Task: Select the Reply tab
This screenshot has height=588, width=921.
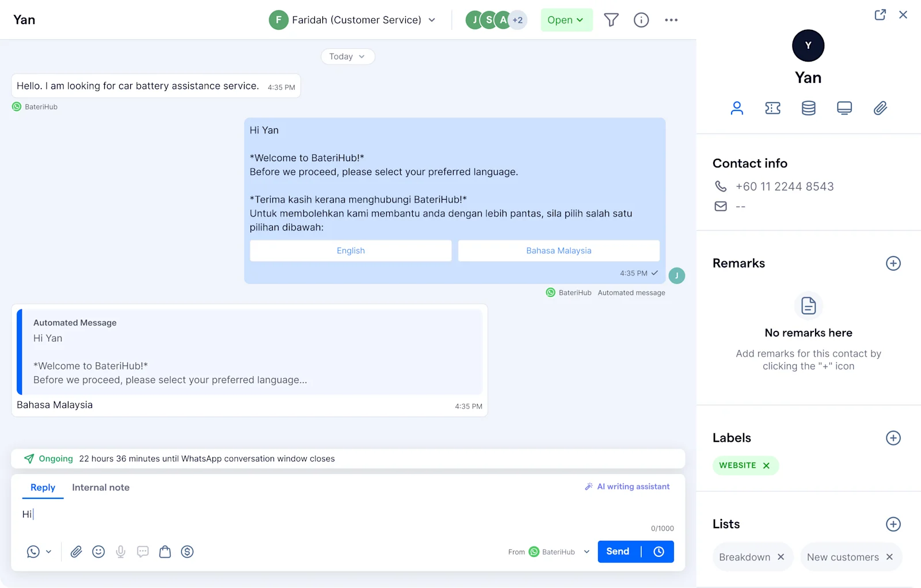Action: click(42, 487)
